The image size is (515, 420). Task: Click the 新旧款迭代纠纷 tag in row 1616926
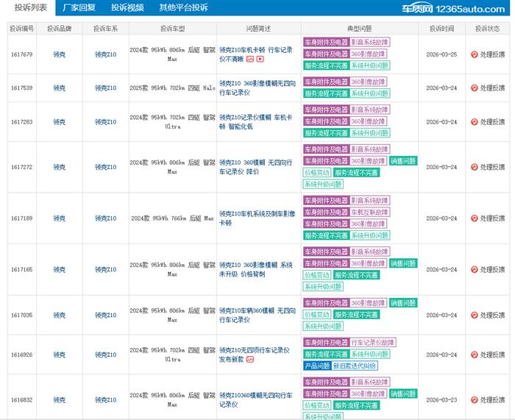click(355, 366)
